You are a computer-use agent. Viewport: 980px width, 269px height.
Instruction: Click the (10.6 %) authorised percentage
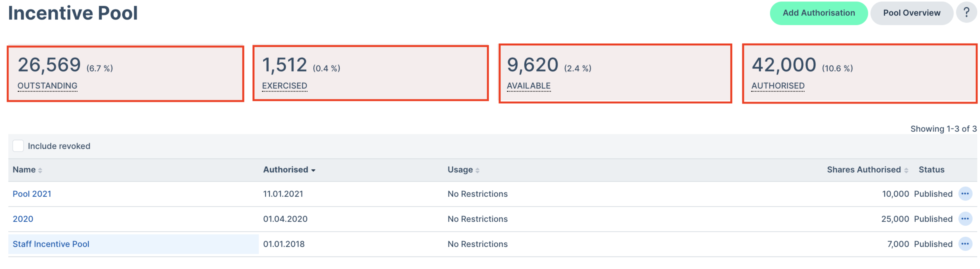[837, 69]
